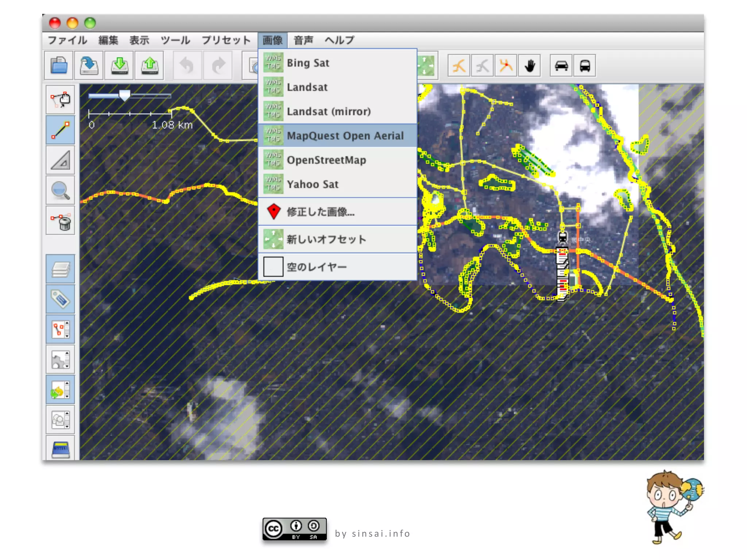Open the プリセット menu
This screenshot has height=560, width=747.
(226, 40)
